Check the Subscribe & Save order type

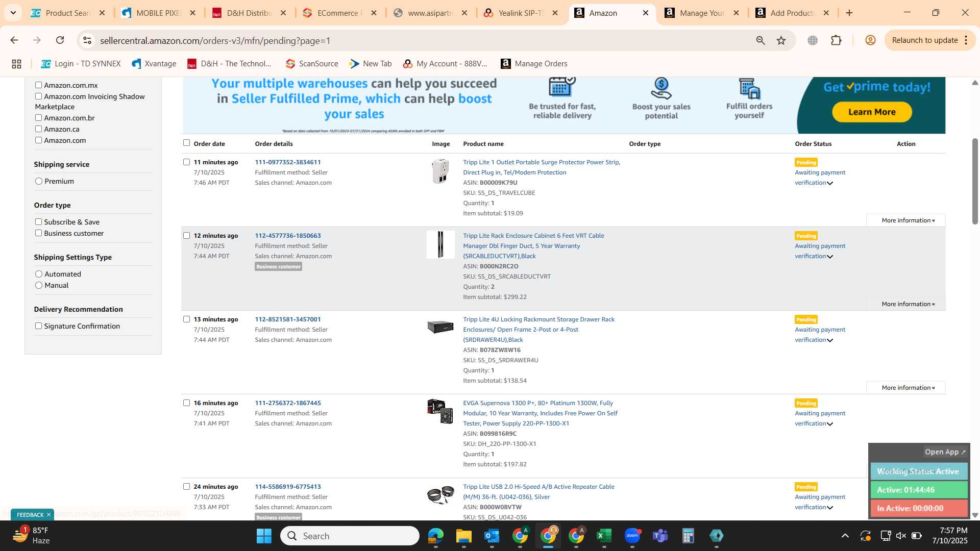(x=38, y=222)
